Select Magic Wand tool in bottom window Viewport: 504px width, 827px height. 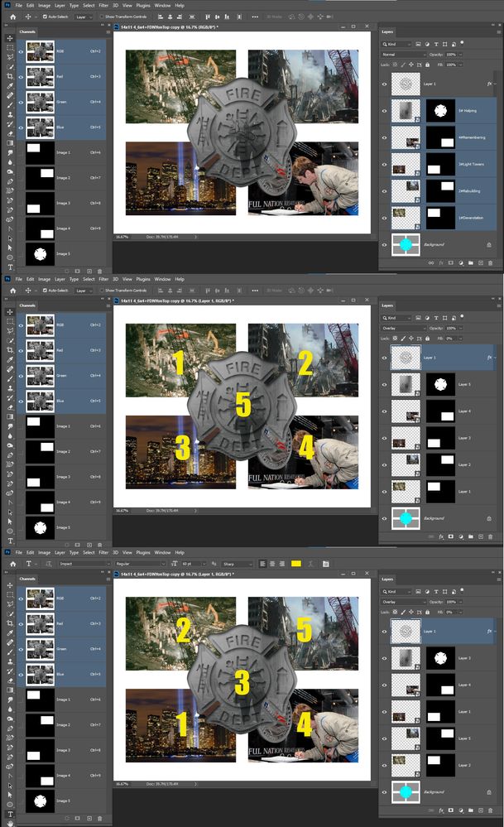pyautogui.click(x=10, y=614)
